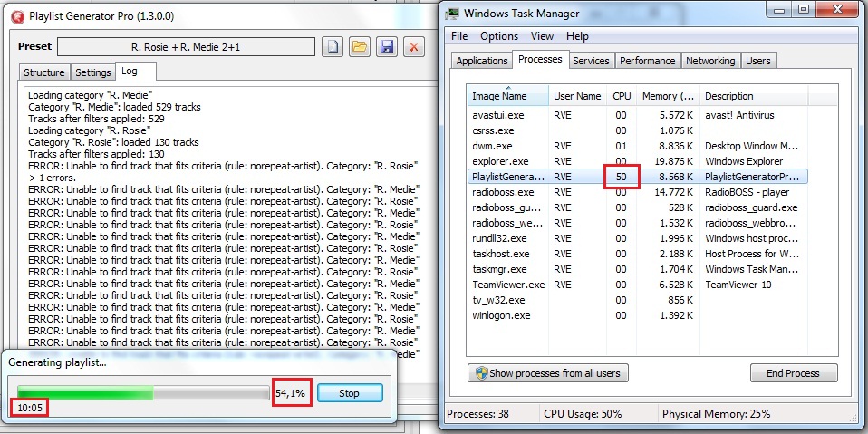The width and height of the screenshot is (868, 434).
Task: Sort by the Image Name column header
Action: [x=507, y=96]
